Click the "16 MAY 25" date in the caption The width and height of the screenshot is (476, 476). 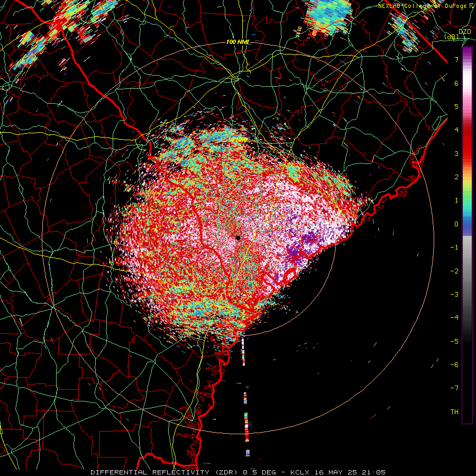pyautogui.click(x=335, y=472)
